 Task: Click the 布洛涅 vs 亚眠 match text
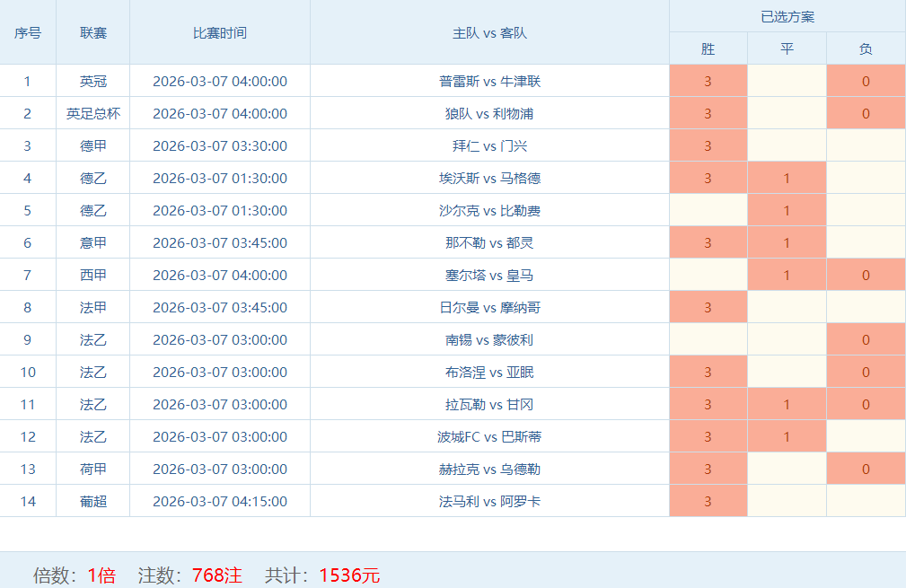coord(489,373)
